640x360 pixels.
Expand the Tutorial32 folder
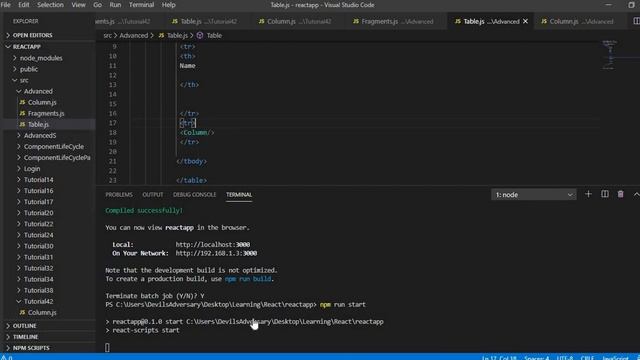(x=48, y=268)
